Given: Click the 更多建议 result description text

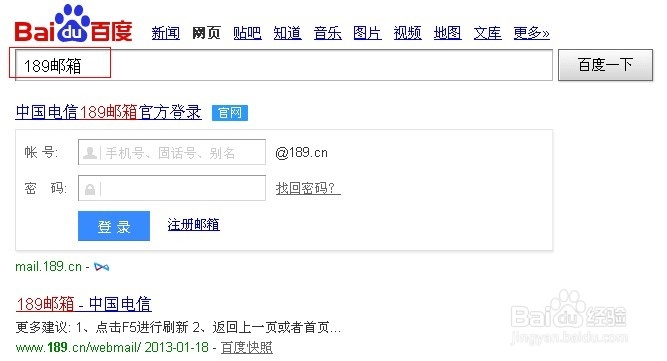Looking at the screenshot, I should click(x=178, y=327).
